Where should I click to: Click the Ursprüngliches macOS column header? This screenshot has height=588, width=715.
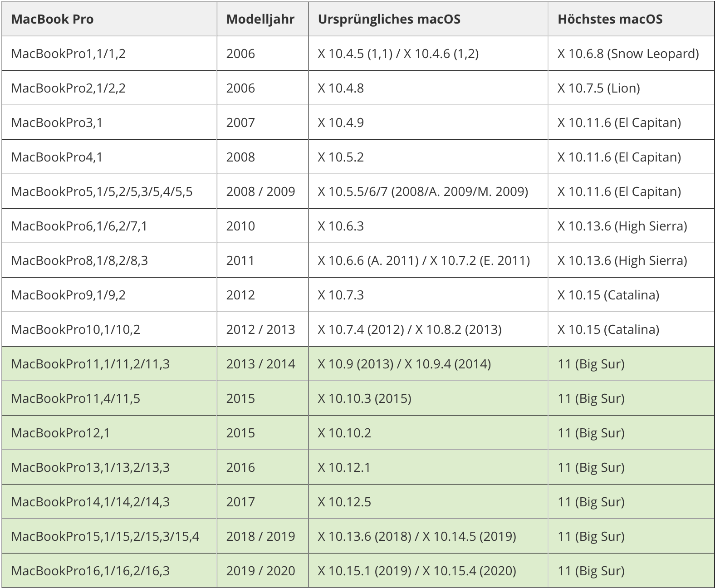tap(389, 19)
